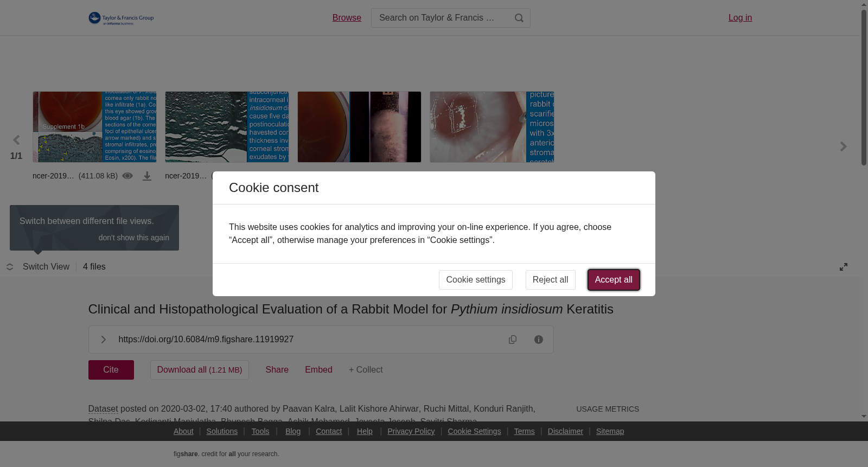868x467 pixels.
Task: Open the Sitemap footer link
Action: pos(610,431)
